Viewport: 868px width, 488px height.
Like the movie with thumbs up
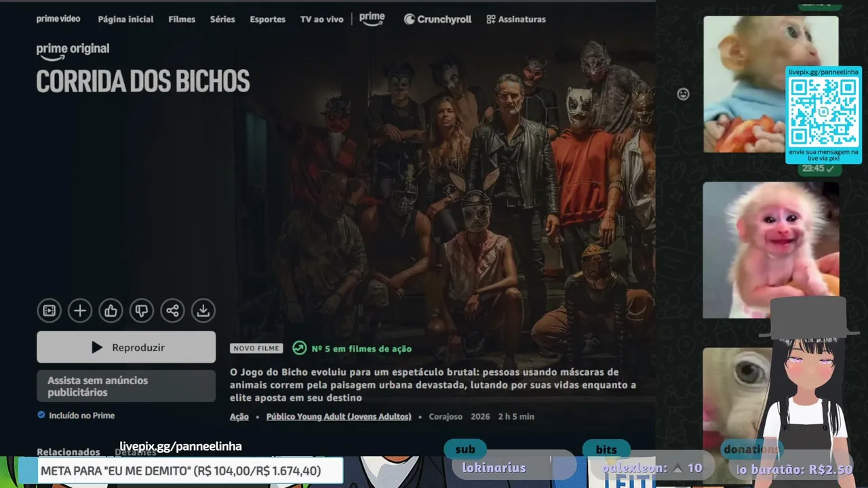click(x=111, y=310)
